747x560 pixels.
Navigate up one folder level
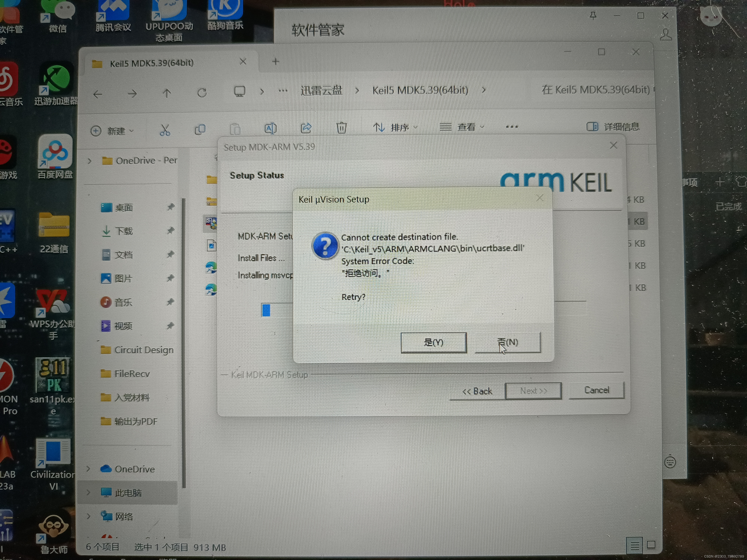click(167, 93)
